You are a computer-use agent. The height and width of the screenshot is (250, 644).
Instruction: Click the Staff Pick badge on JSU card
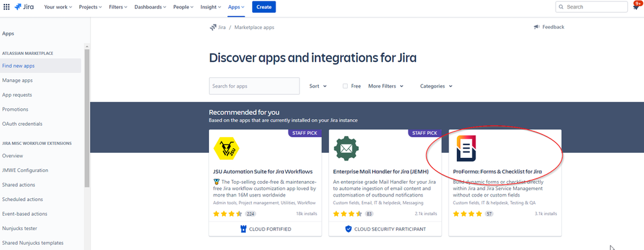tap(305, 133)
